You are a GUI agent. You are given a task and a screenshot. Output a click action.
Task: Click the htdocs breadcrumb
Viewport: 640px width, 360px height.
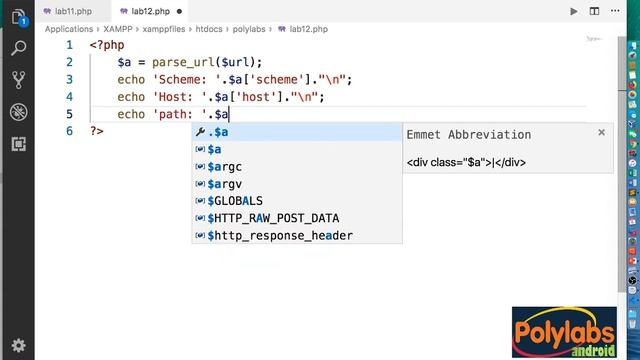click(209, 29)
